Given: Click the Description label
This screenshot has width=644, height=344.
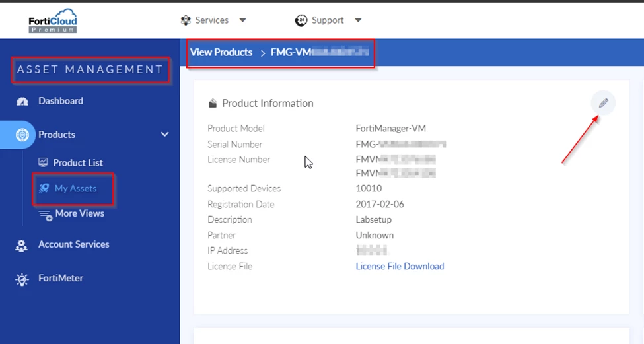Looking at the screenshot, I should pos(230,220).
